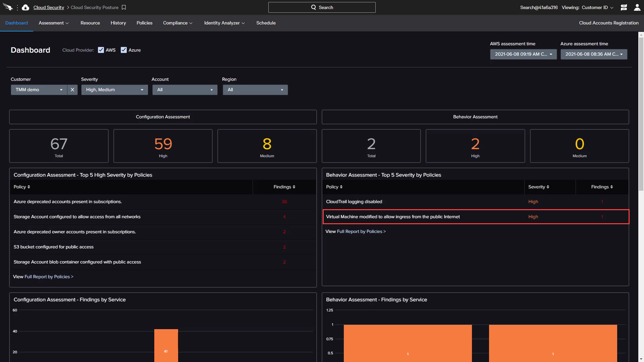Expand the Account filter dropdown
The height and width of the screenshot is (362, 644).
(184, 90)
